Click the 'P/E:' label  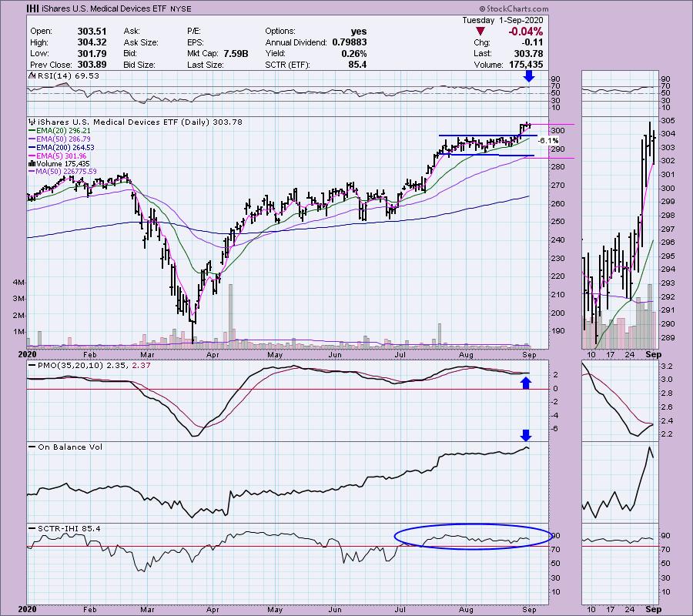(194, 32)
